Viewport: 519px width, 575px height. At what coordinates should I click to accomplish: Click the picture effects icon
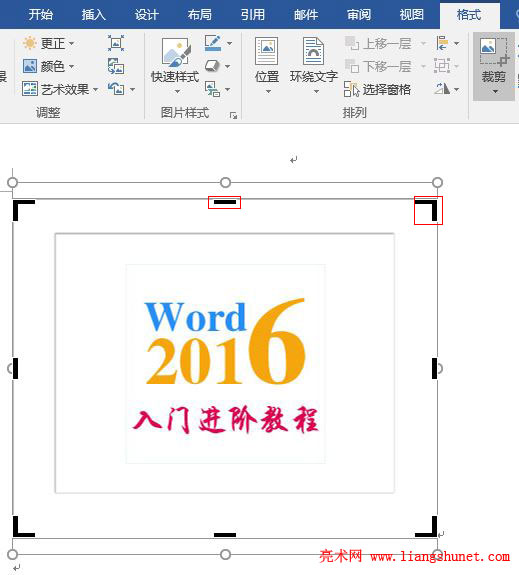[212, 66]
